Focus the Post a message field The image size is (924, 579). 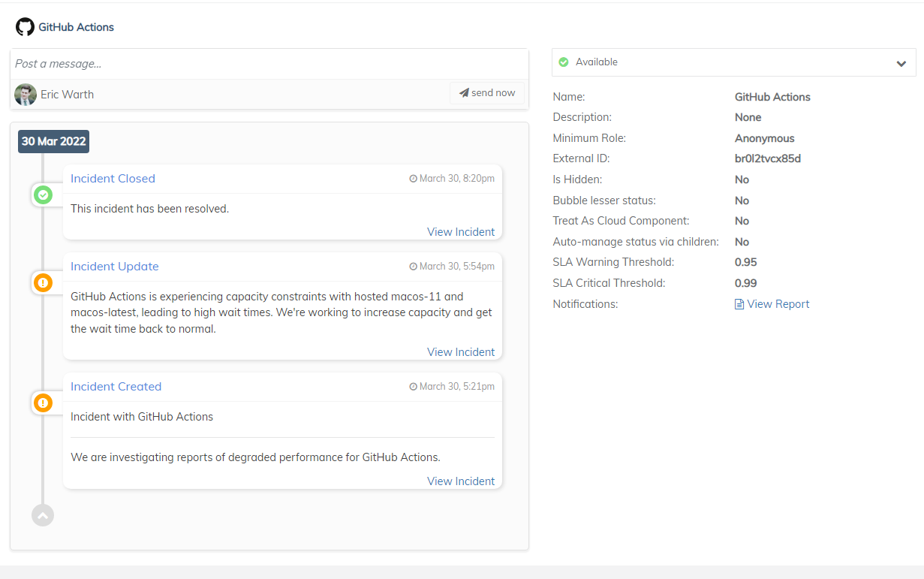coord(269,64)
